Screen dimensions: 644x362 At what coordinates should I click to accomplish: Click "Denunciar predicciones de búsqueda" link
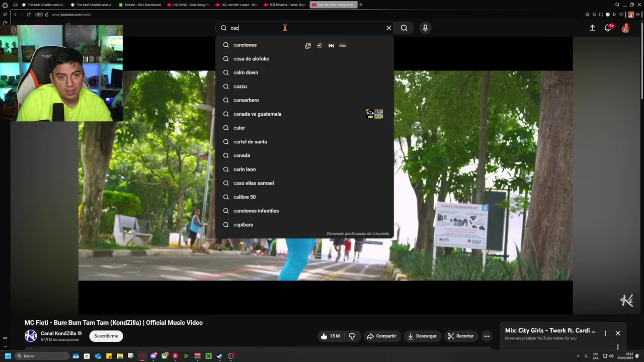click(x=358, y=234)
